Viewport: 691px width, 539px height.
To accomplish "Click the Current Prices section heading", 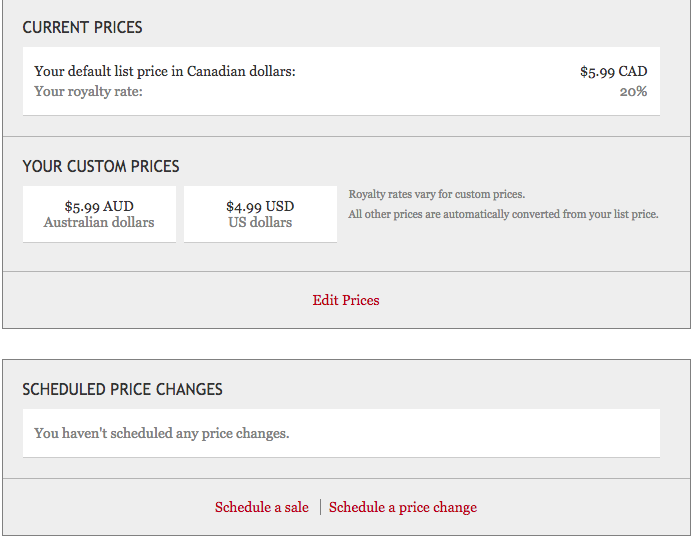I will (x=82, y=27).
